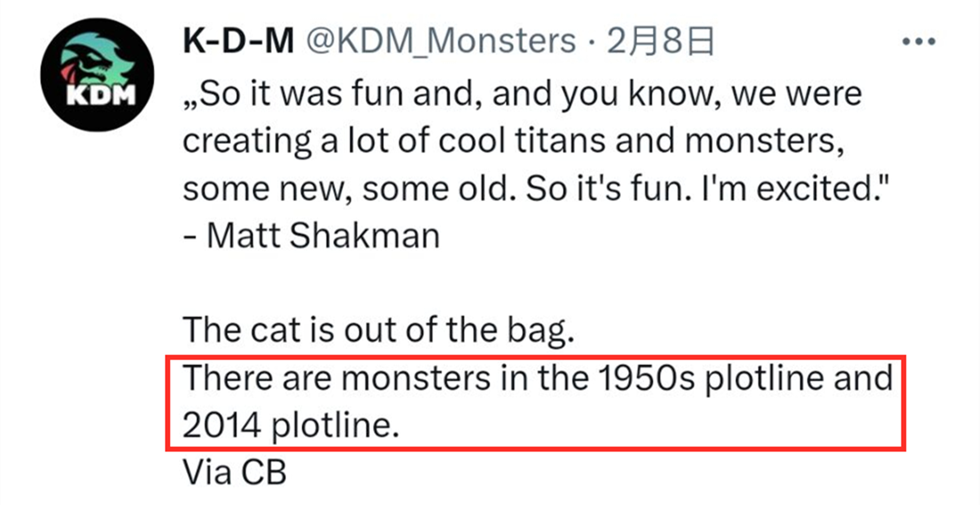
Task: Click the "- Matt Shakman" attribution line
Action: click(311, 236)
